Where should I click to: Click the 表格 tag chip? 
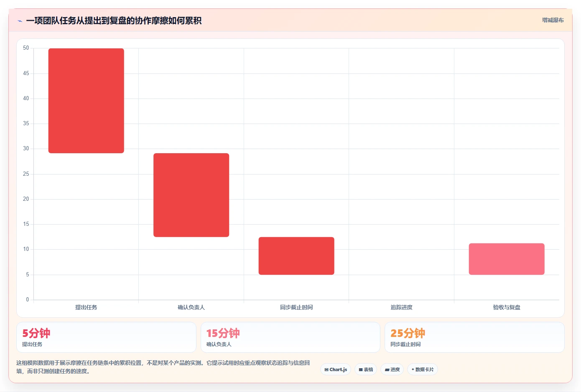coord(366,369)
